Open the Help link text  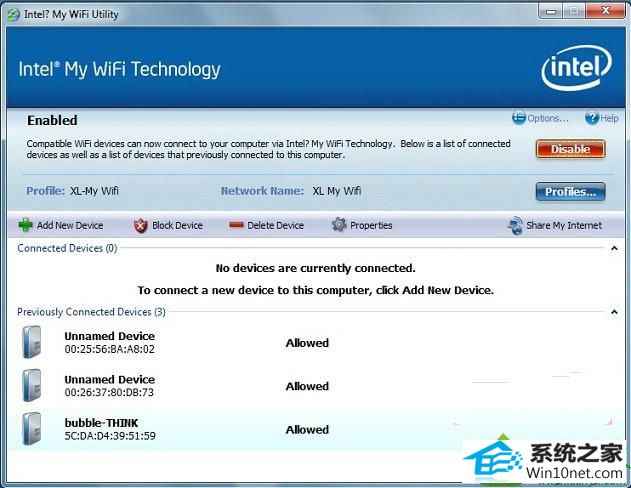[x=609, y=118]
